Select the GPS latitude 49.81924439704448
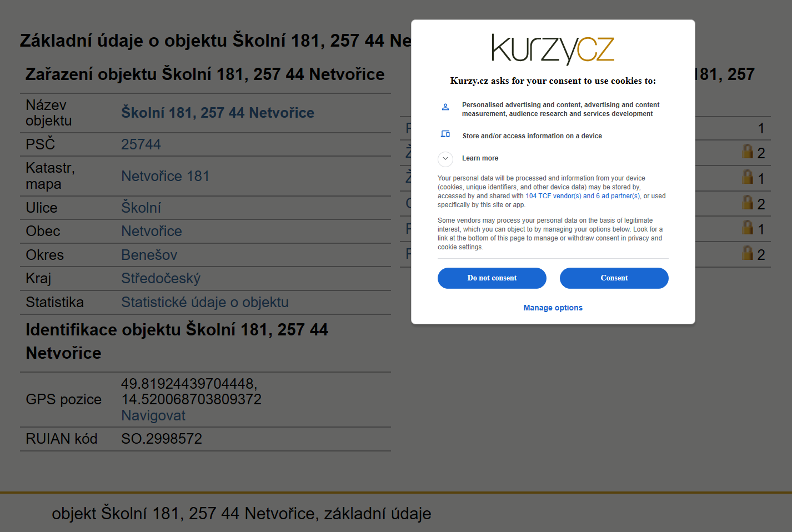792x532 pixels. click(189, 384)
